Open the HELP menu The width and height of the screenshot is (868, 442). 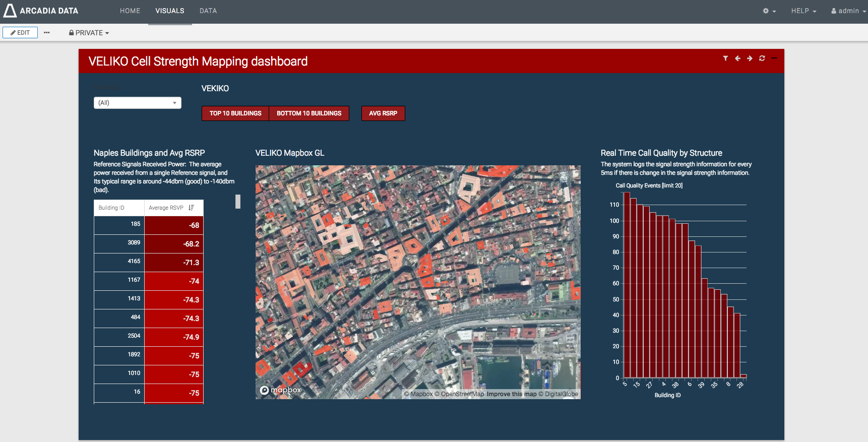pyautogui.click(x=803, y=11)
